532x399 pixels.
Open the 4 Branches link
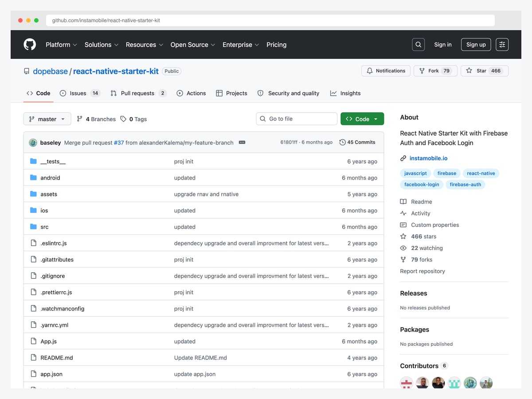pos(96,119)
